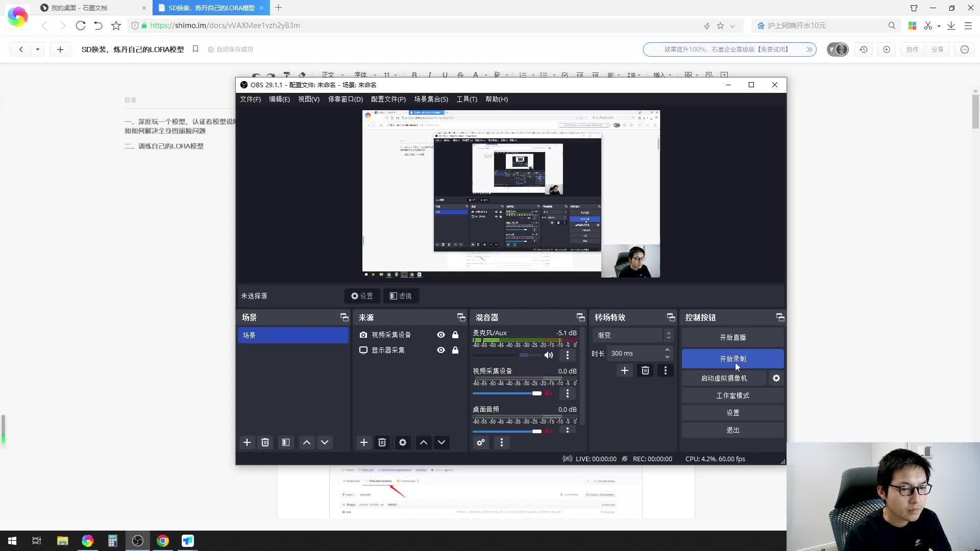
Task: Undock the 场景 panel
Action: pos(345,317)
